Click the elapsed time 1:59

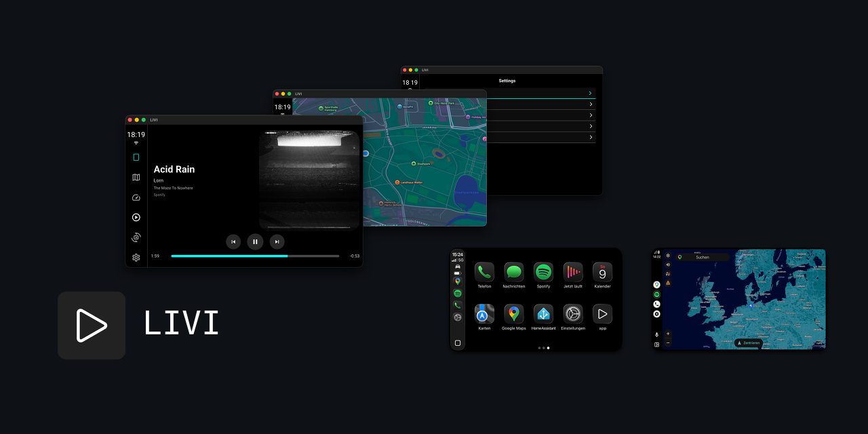pyautogui.click(x=155, y=256)
